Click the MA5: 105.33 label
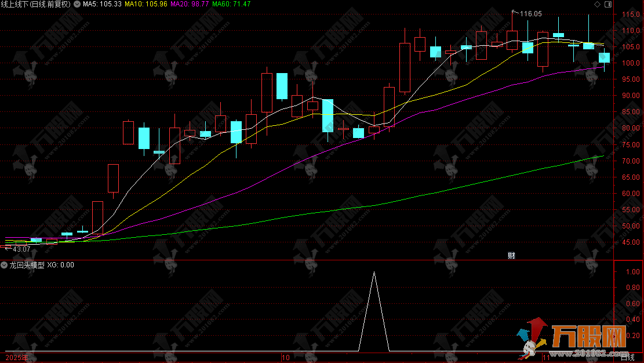 tap(102, 4)
